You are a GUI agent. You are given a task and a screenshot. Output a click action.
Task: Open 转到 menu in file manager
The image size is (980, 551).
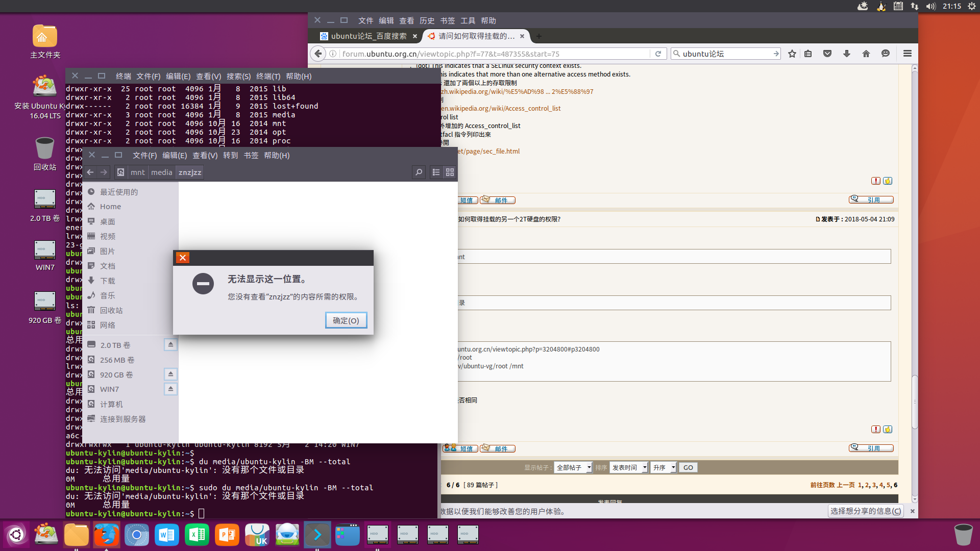[230, 155]
